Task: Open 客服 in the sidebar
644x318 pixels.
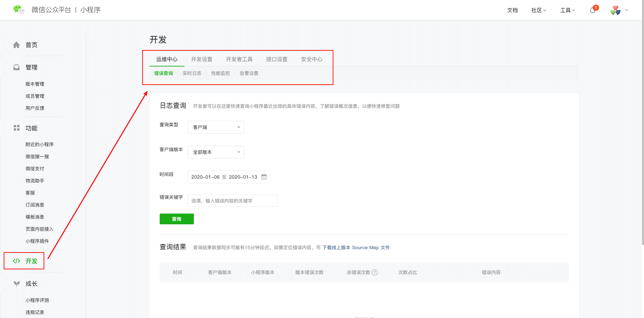Action: click(x=30, y=193)
